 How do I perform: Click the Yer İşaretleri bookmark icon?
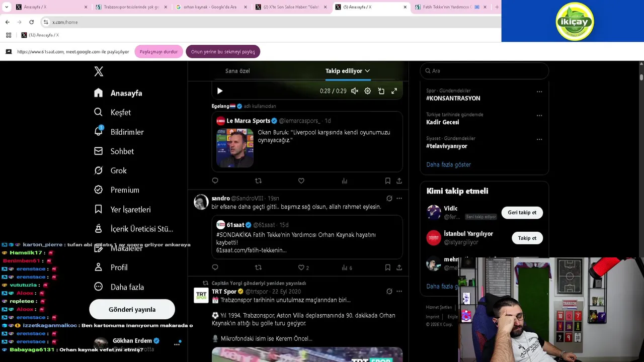point(99,209)
